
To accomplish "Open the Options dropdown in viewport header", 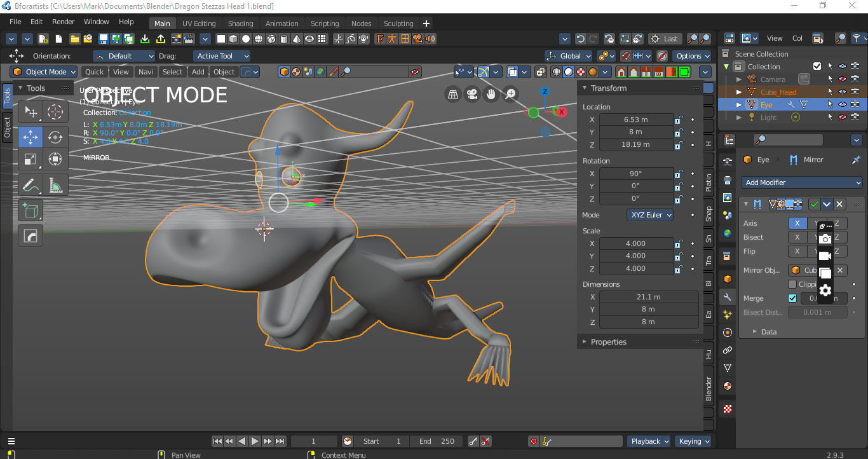I will [x=693, y=56].
